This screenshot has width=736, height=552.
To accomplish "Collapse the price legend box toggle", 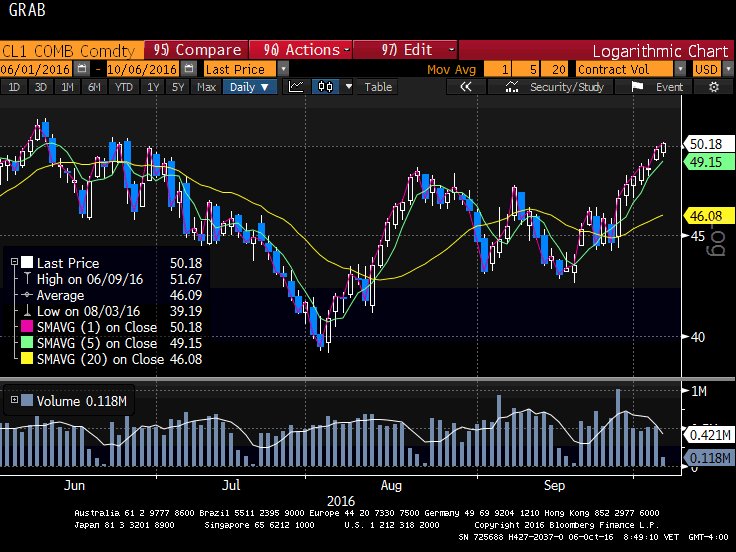I will [x=14, y=262].
